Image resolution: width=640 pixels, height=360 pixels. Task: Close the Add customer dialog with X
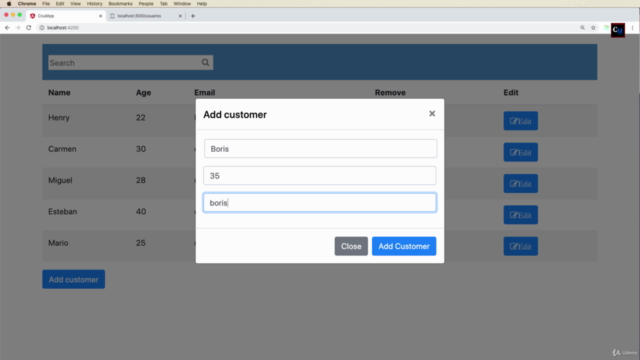[x=432, y=113]
